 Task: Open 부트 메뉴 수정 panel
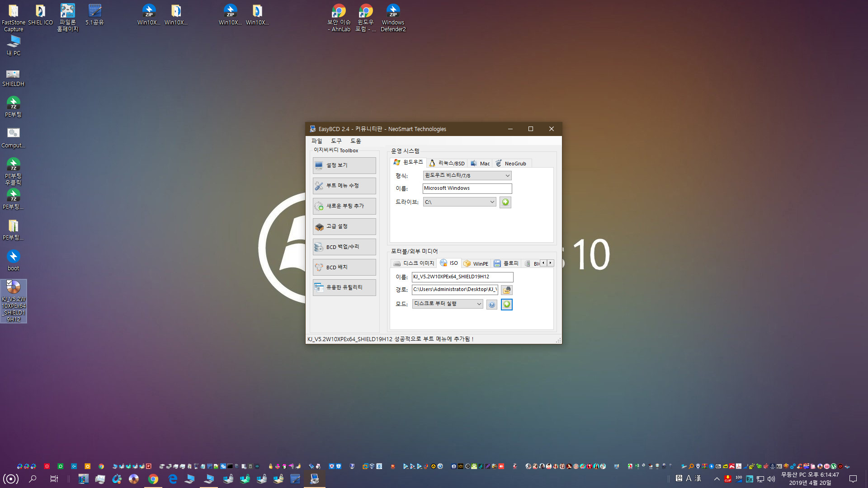(344, 186)
